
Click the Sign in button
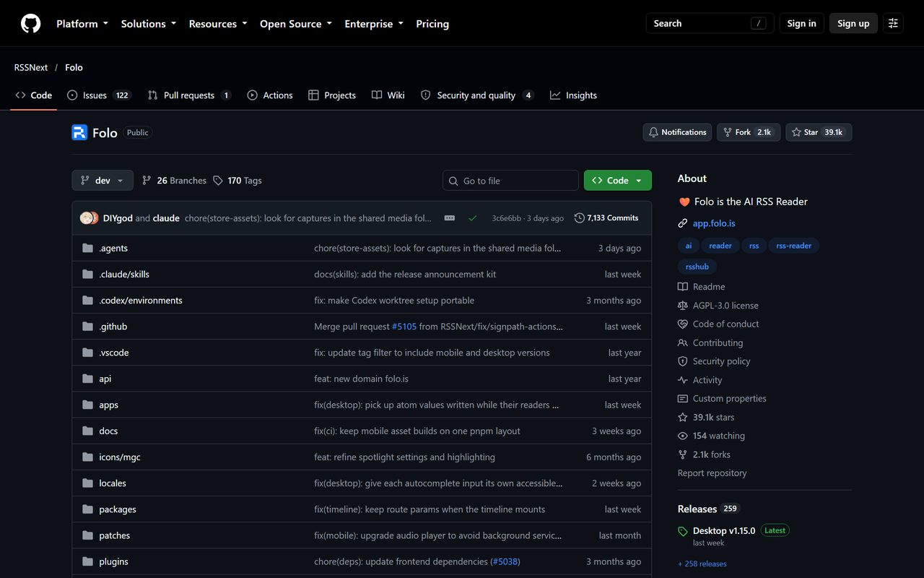(801, 23)
